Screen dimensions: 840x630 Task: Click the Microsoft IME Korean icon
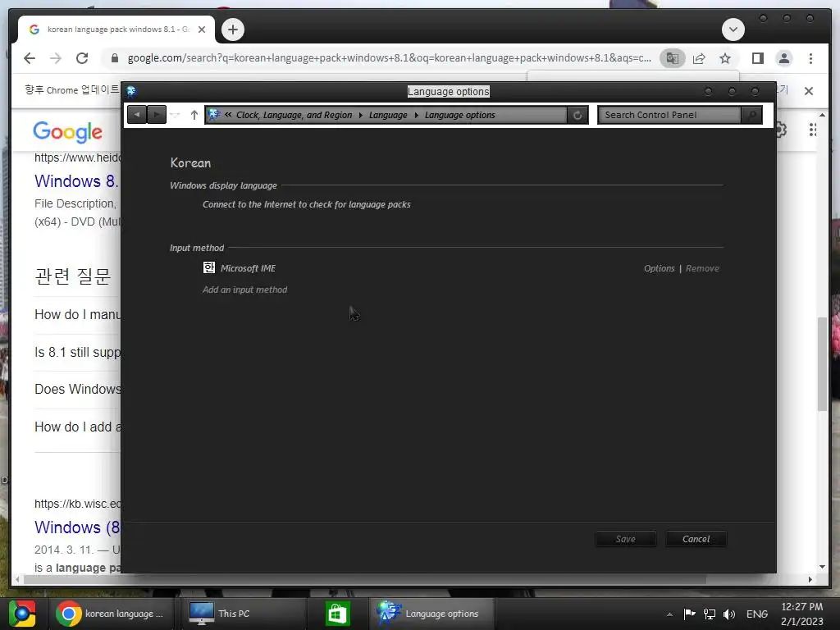(x=209, y=267)
